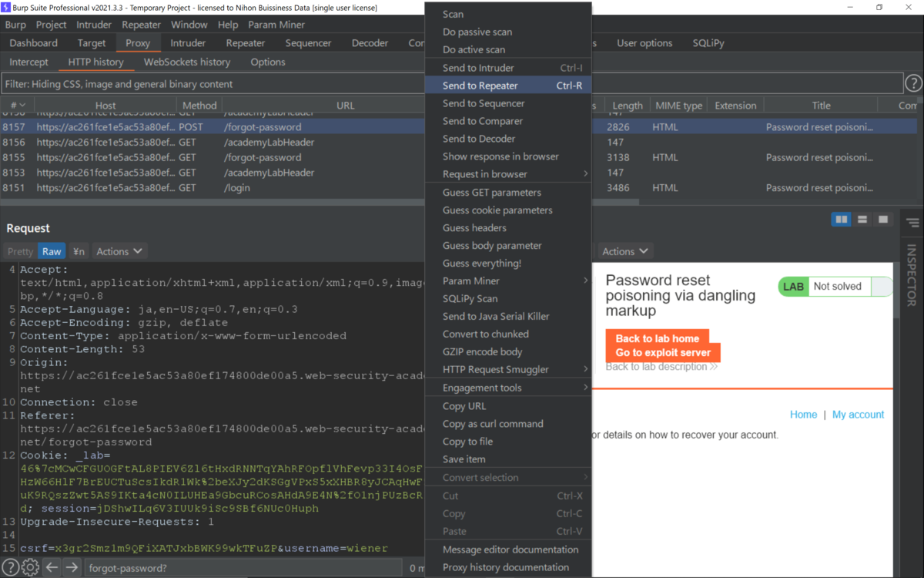
Task: Choose Convert to chunked
Action: (x=508, y=334)
